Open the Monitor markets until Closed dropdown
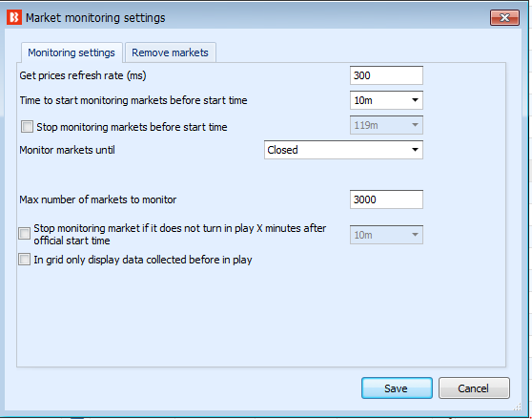Image resolution: width=532 pixels, height=419 pixels. pyautogui.click(x=343, y=150)
